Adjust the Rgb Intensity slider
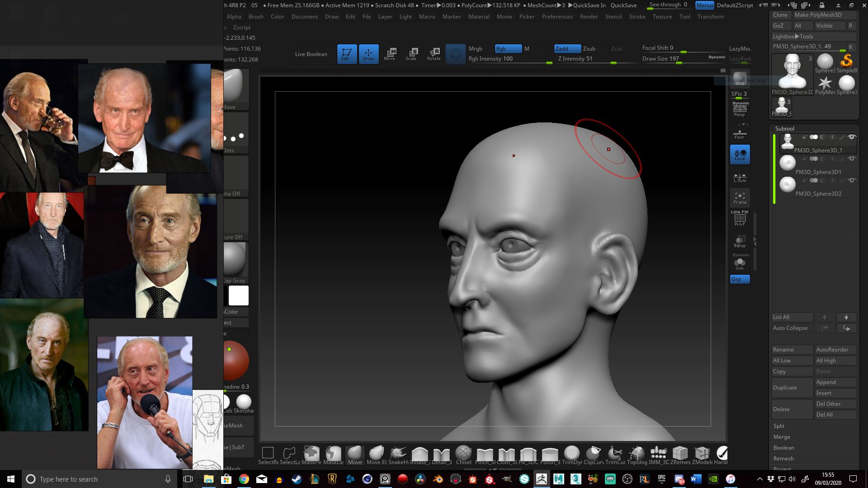The height and width of the screenshot is (488, 868). [x=509, y=59]
